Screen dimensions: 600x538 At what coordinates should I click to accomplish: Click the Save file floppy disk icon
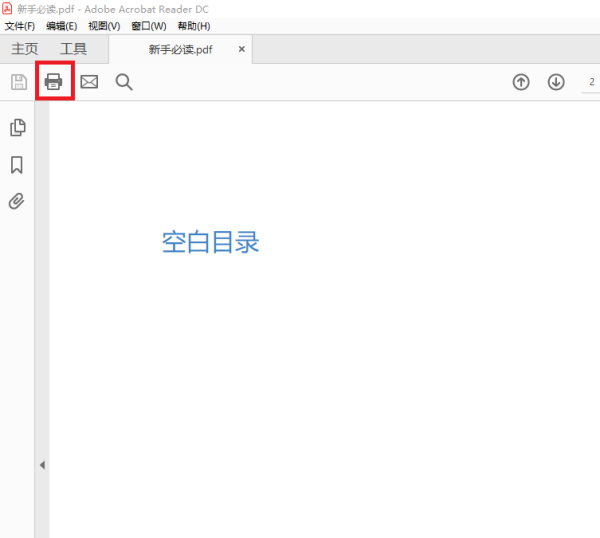(19, 82)
